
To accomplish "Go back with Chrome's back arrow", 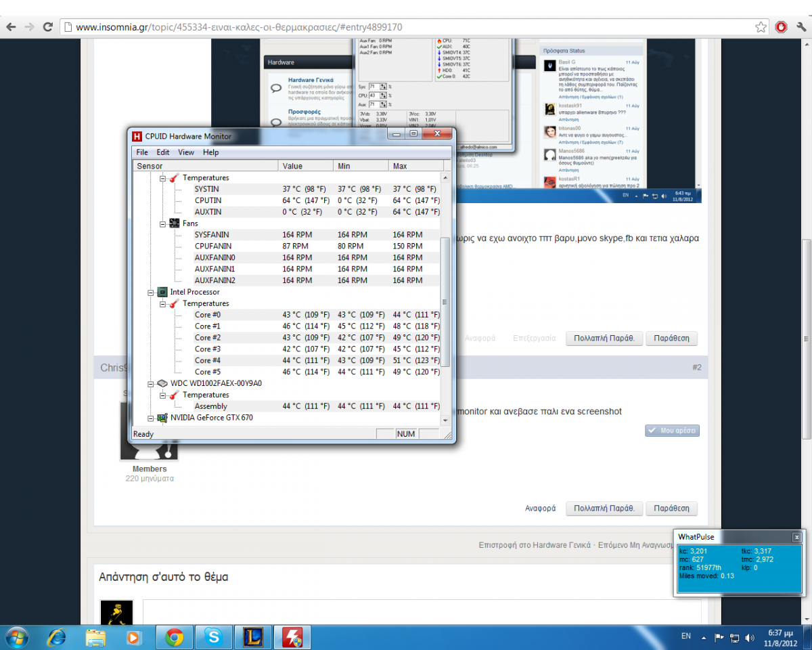I will (11, 27).
